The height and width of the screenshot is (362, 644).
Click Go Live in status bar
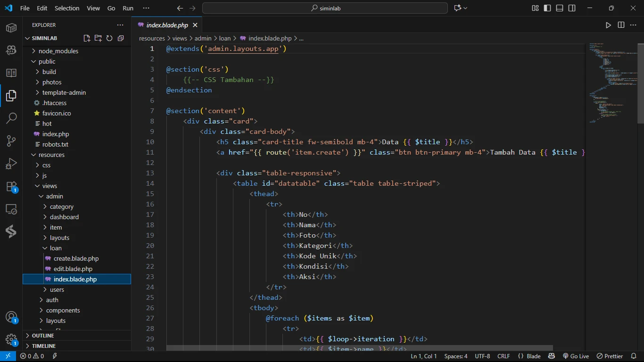point(576,356)
